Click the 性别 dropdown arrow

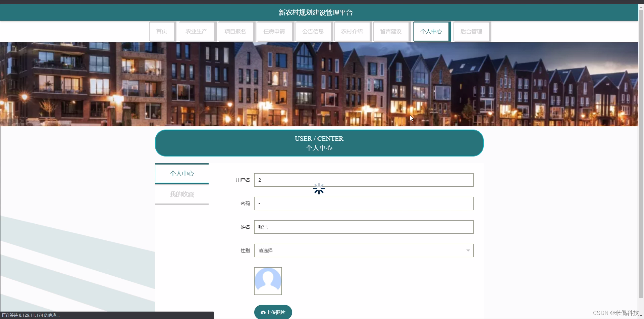(468, 250)
